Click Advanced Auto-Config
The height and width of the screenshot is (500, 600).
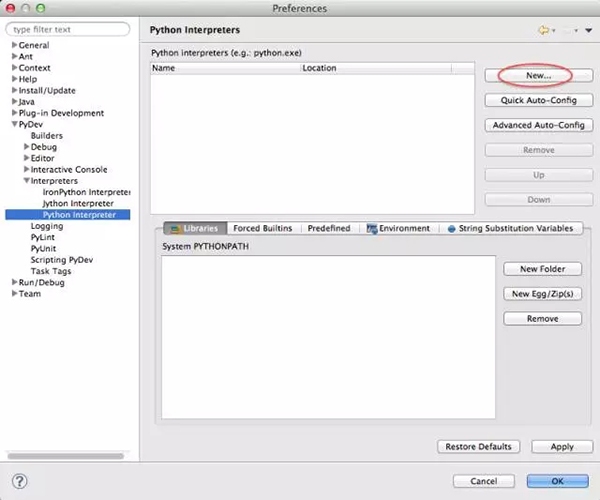(x=538, y=125)
